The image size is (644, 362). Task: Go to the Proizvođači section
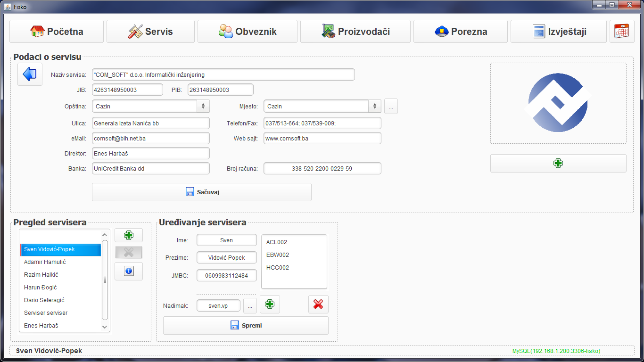tap(355, 32)
